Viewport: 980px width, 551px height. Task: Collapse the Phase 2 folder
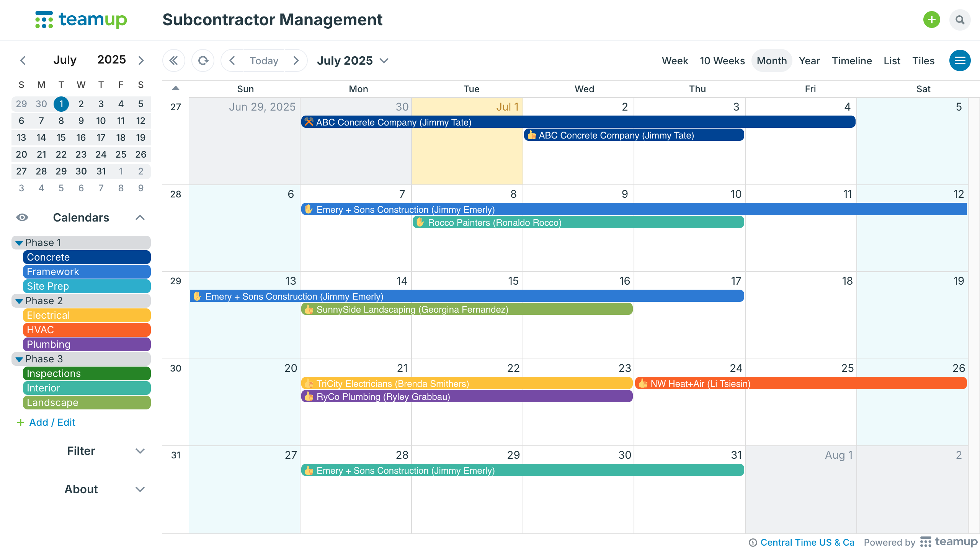click(19, 301)
